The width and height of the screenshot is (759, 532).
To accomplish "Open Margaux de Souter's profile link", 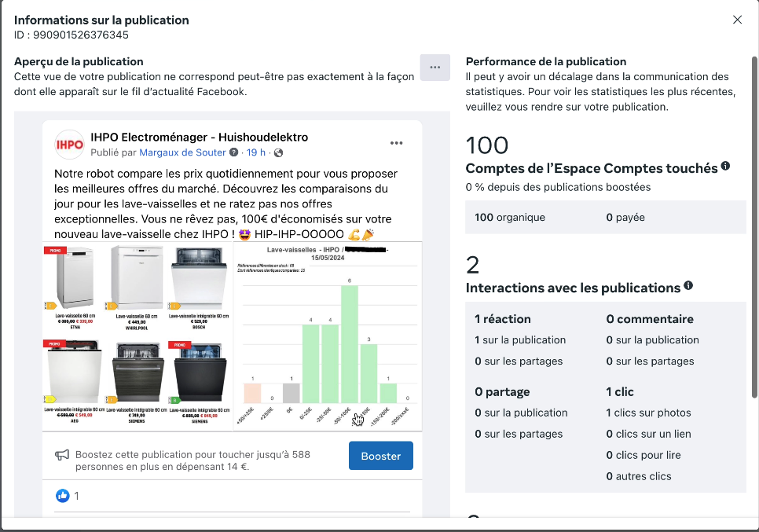I will (182, 152).
